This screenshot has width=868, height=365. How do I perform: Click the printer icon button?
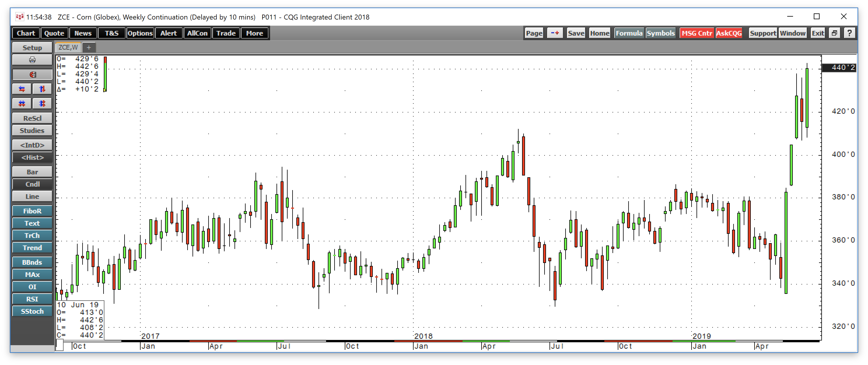[x=32, y=60]
